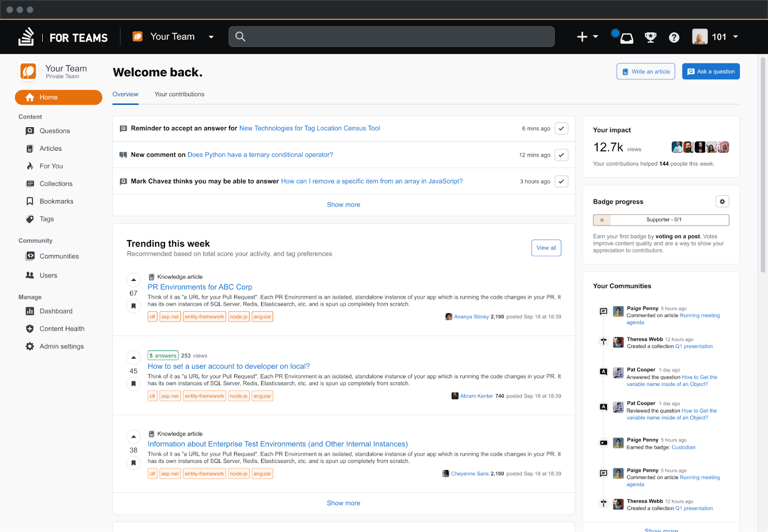Image resolution: width=768 pixels, height=532 pixels.
Task: Click inside the search field
Action: 391,36
